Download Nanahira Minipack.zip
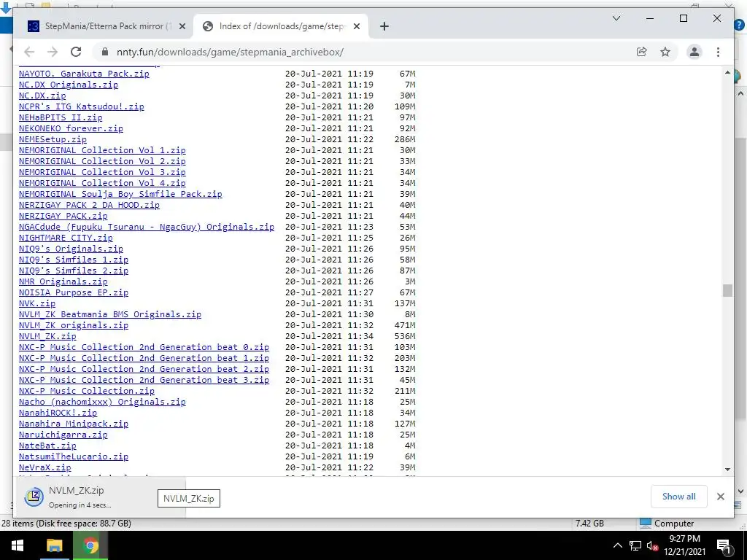This screenshot has width=747, height=560. (x=74, y=424)
